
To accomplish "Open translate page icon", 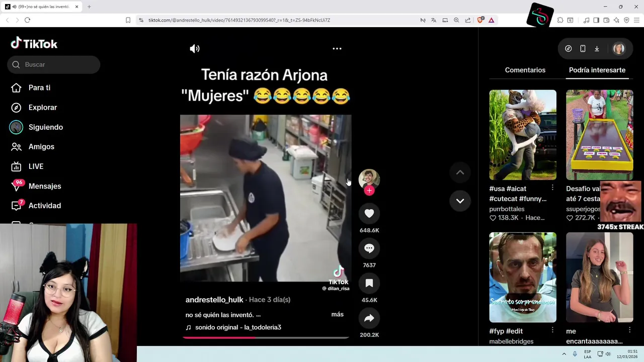I will 434,20.
